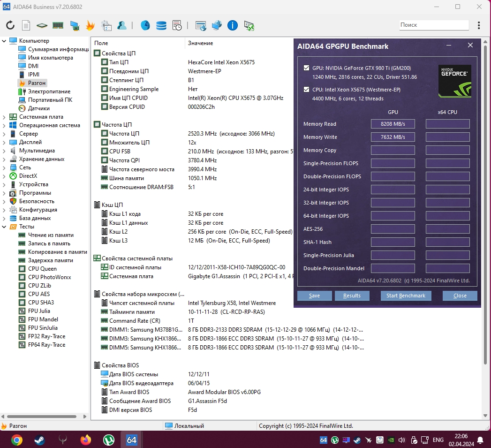Screen dimensions: 491x448
Task: Open the gear checklist preferences toolbar icon
Action: (106, 25)
